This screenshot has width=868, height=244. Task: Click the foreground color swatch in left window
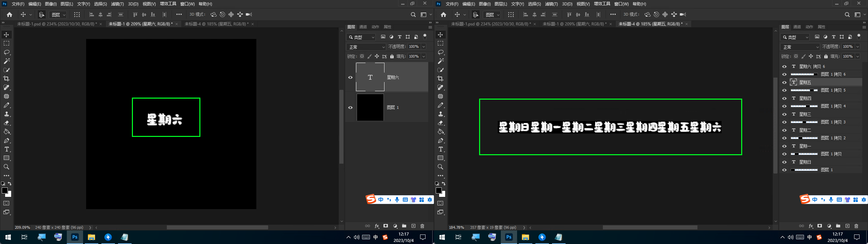click(5, 190)
